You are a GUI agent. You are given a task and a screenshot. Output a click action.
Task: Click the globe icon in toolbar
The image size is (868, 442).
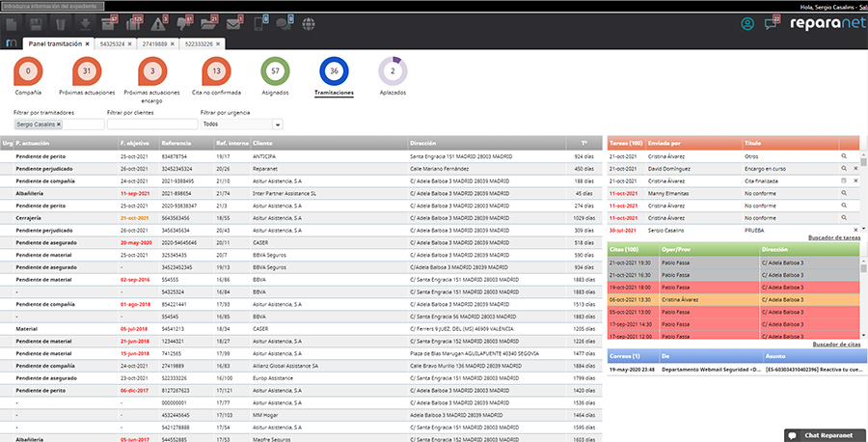coord(309,23)
